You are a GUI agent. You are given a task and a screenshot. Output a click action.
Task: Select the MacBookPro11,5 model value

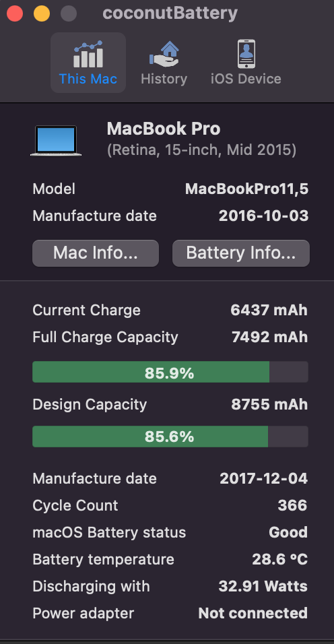click(x=246, y=189)
